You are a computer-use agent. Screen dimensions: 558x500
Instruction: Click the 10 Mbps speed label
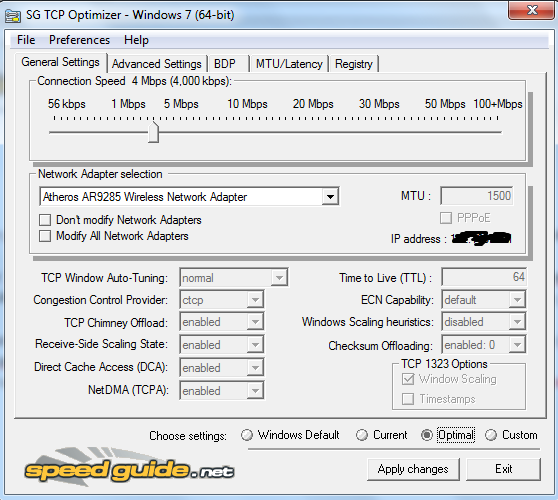tap(247, 104)
